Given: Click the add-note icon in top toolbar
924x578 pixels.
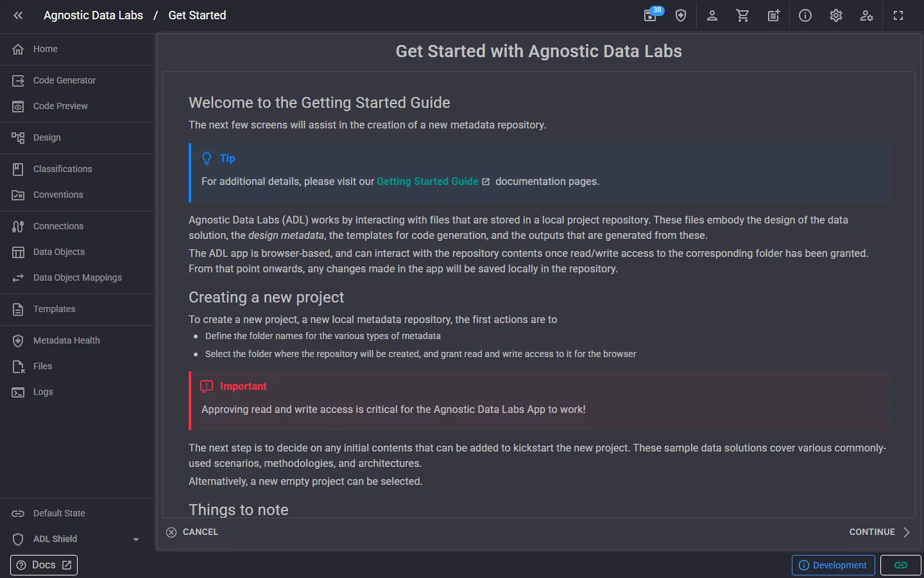Looking at the screenshot, I should pos(774,15).
